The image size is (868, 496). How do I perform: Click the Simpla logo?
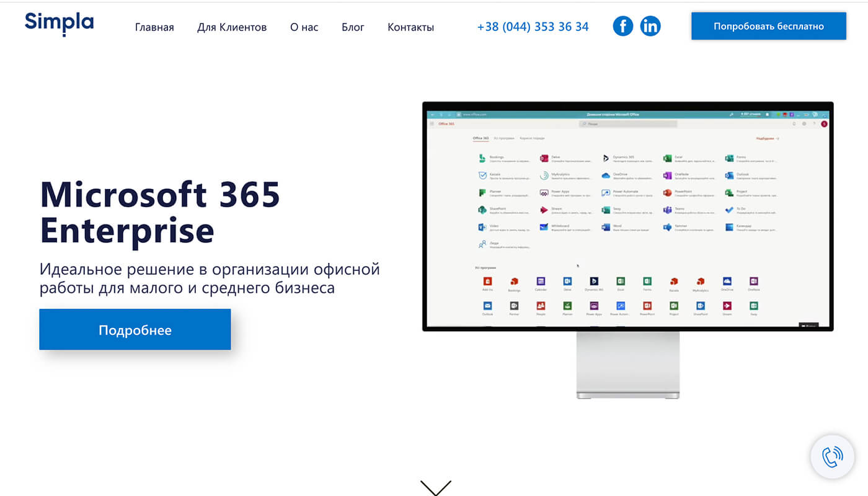pos(60,24)
